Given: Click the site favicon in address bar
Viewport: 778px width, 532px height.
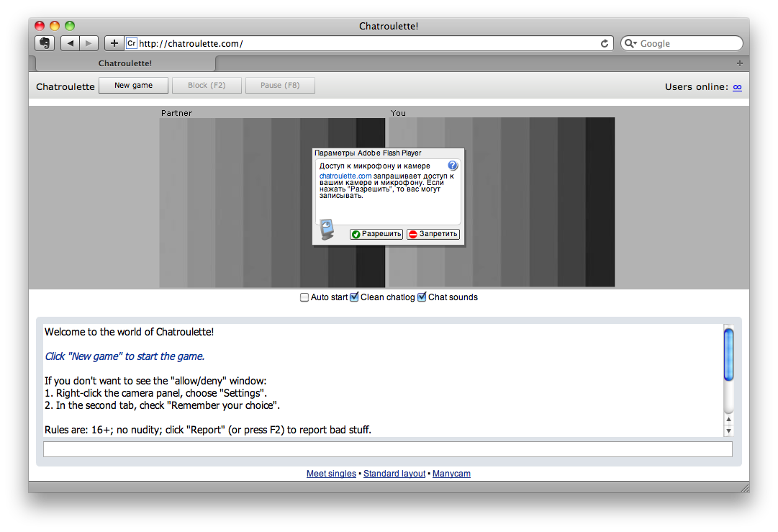Looking at the screenshot, I should [132, 43].
